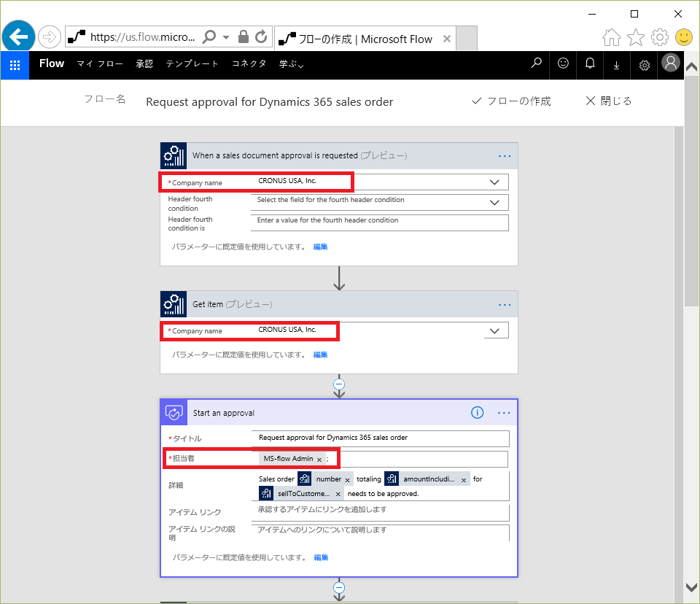Image resolution: width=700 pixels, height=604 pixels.
Task: Go back with the browser back arrow
Action: (18, 36)
